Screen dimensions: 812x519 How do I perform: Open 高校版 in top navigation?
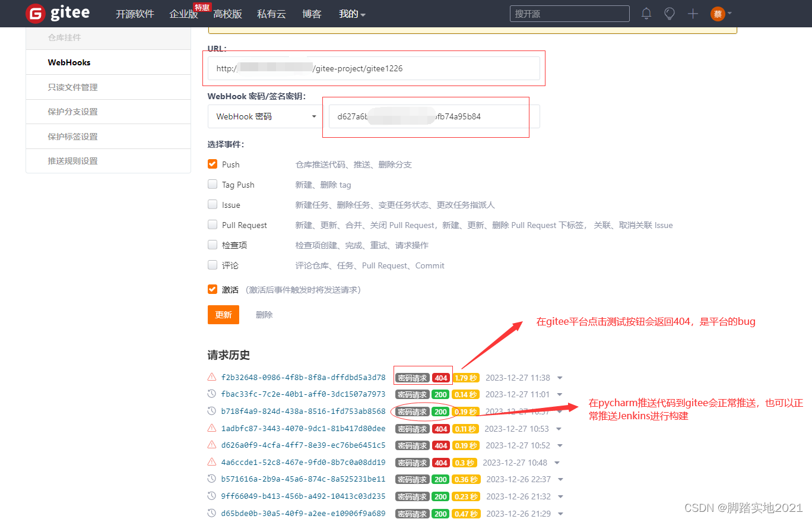click(x=228, y=14)
